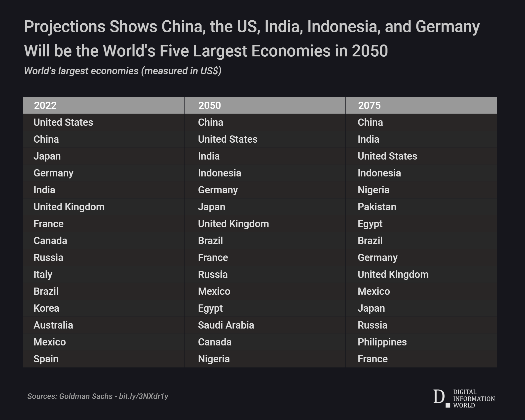Click the Goldman Sachs source text

pos(86,396)
